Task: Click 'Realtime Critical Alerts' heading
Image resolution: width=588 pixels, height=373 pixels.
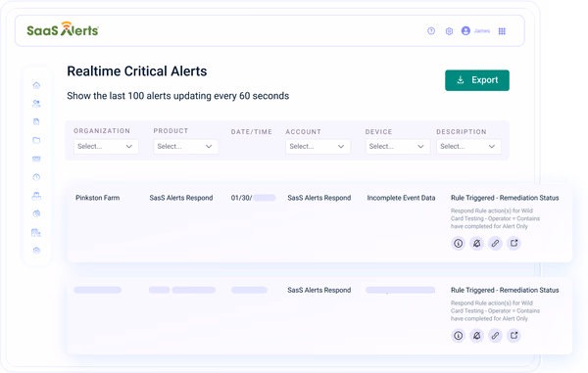Action: click(x=137, y=71)
